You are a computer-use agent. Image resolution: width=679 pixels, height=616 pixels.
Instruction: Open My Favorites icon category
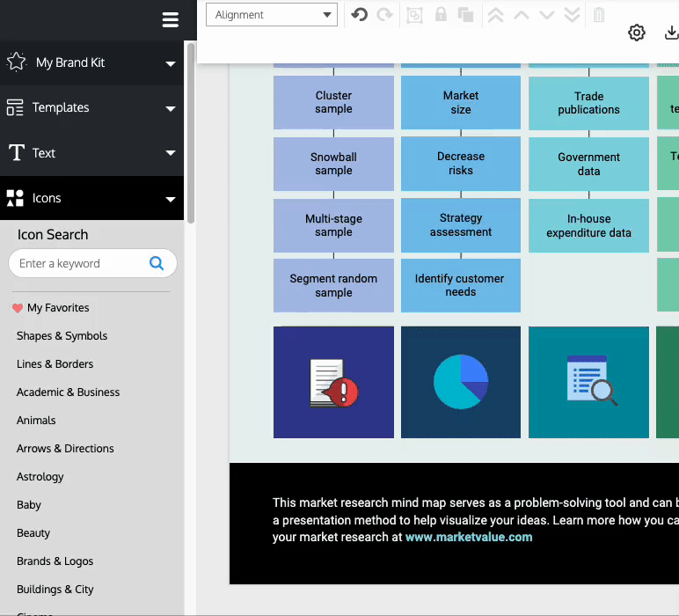coord(58,308)
